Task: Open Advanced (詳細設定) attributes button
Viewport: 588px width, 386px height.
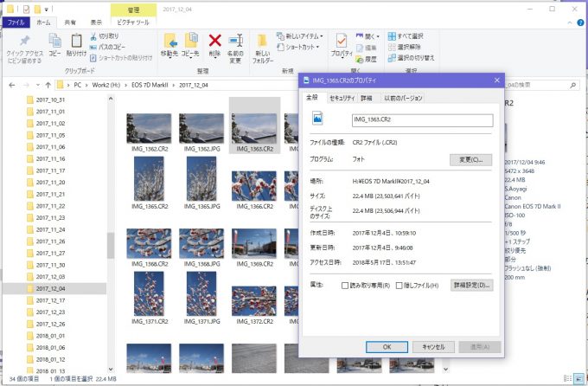Action: click(x=472, y=286)
